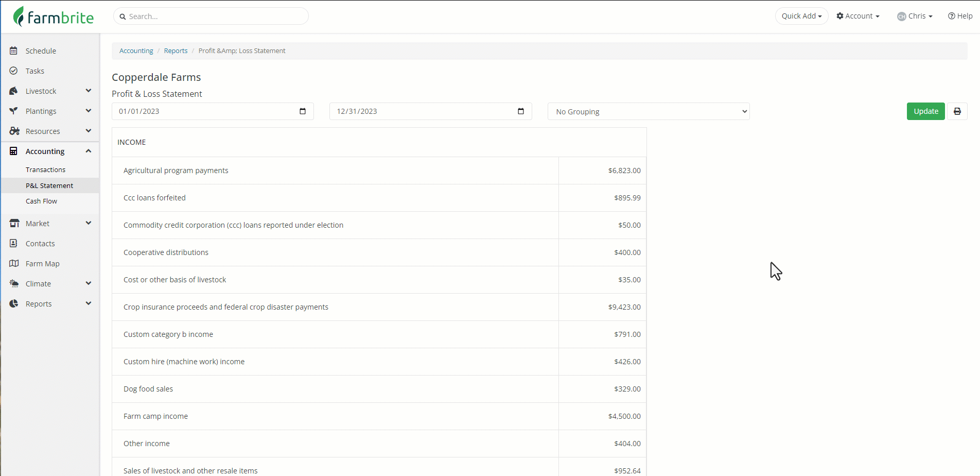Open the Schedule menu item
This screenshot has height=476, width=980.
click(x=41, y=50)
